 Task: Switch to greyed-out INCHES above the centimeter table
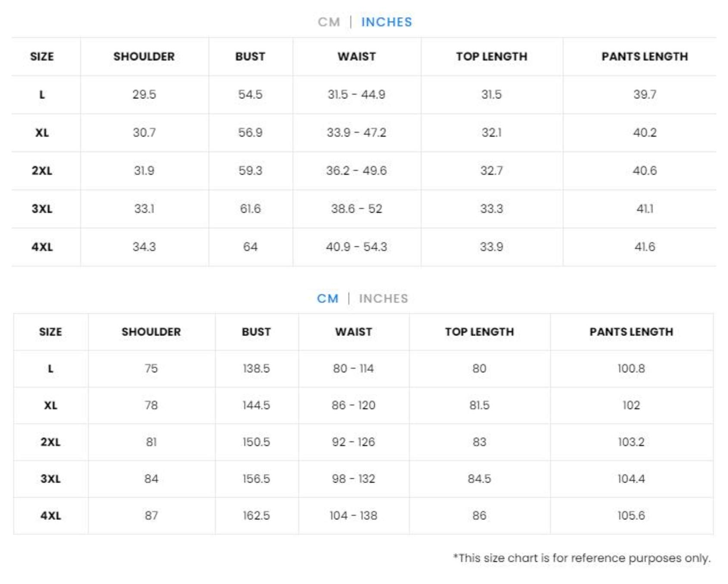pos(383,298)
